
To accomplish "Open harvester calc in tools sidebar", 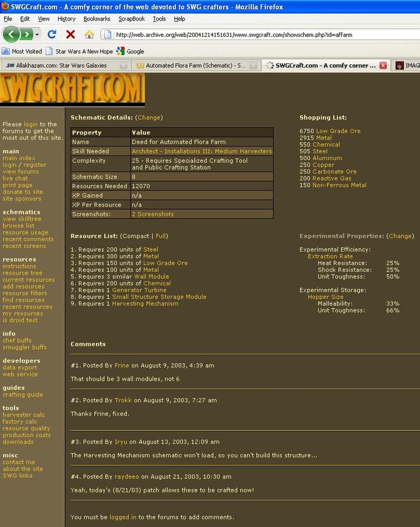I will pos(23,415).
